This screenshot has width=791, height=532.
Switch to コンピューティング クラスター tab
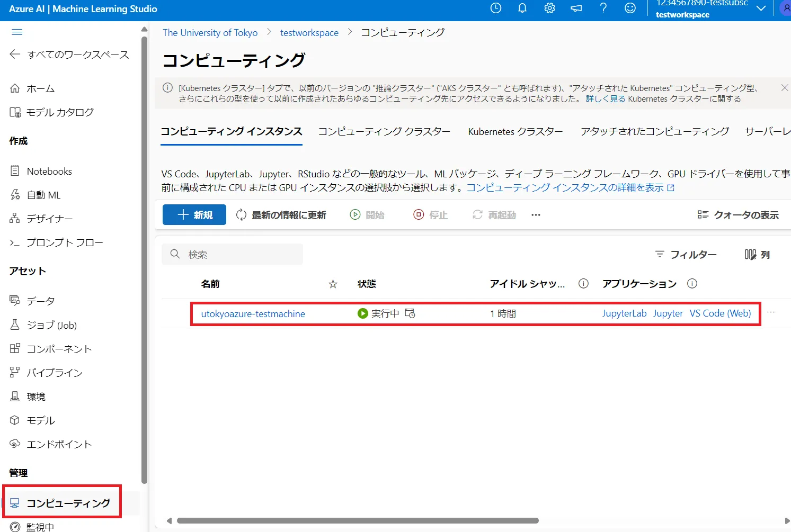click(384, 131)
